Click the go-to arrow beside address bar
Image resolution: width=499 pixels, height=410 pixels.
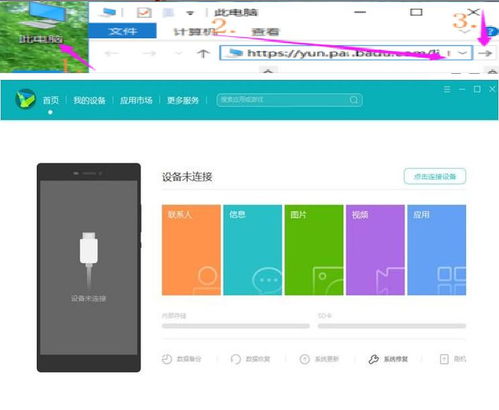485,53
